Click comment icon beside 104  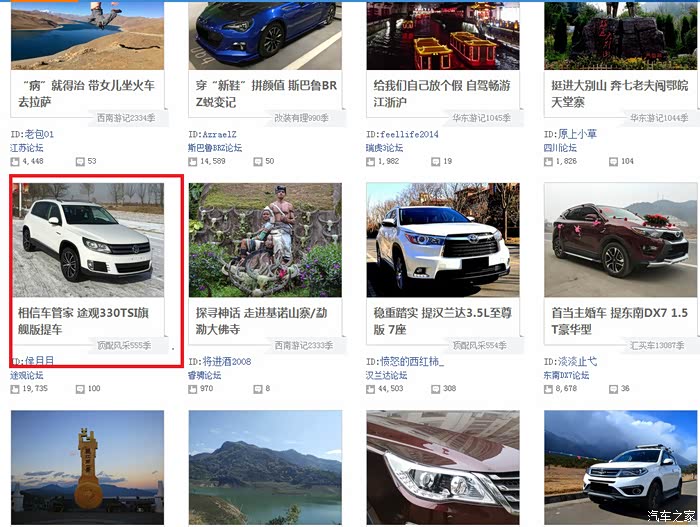[613, 162]
